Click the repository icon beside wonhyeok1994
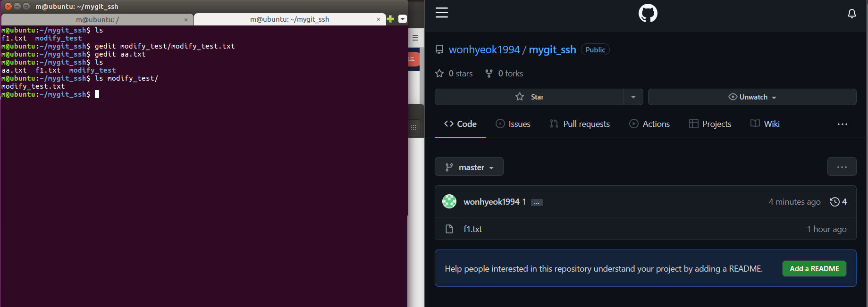 tap(439, 50)
